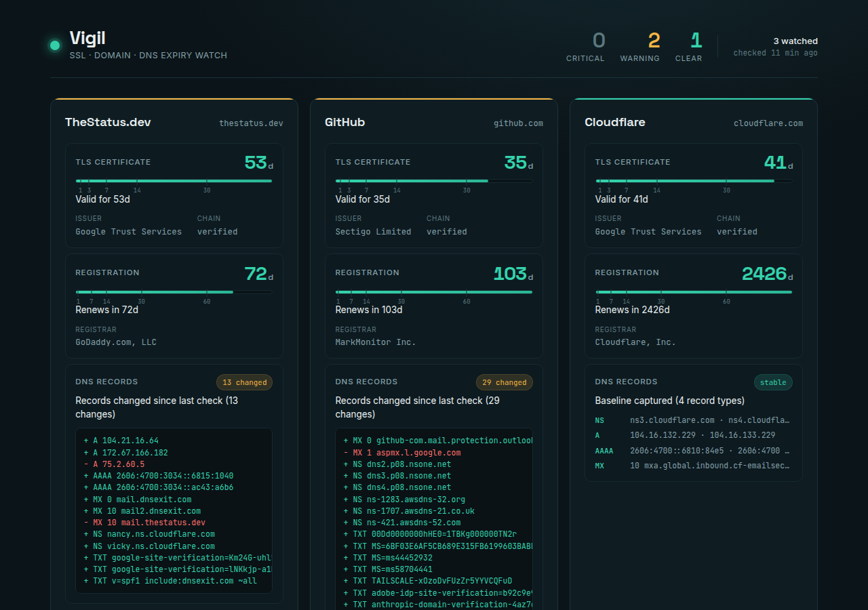Click '+ NS ns-1283.awsdns-32.org' line
This screenshot has height=610, width=868.
(404, 500)
